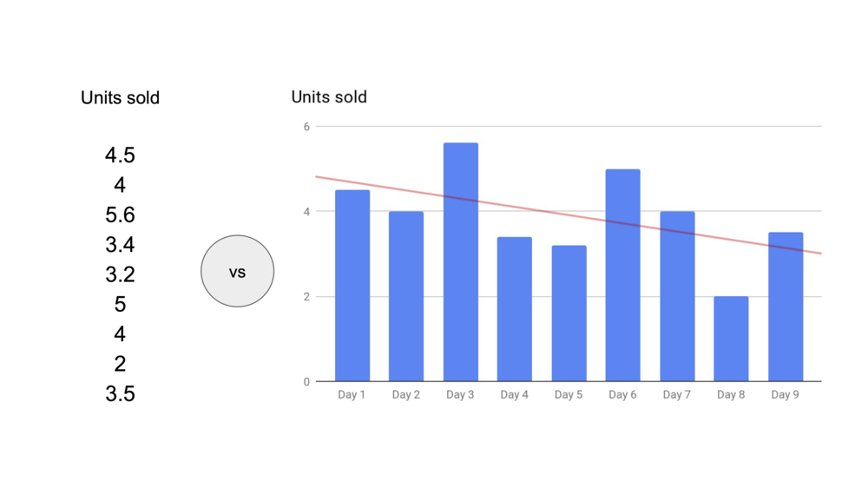
Task: Click the 'Day 5' axis label
Action: click(x=569, y=395)
